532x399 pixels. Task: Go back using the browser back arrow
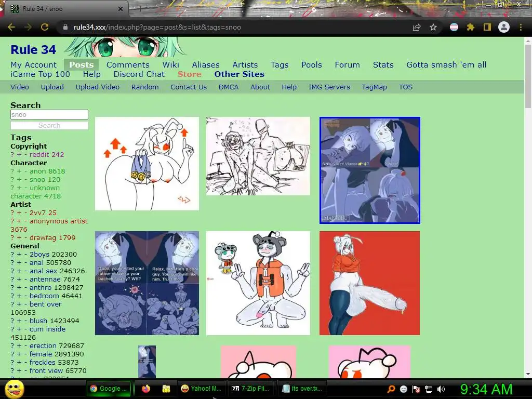click(x=11, y=27)
